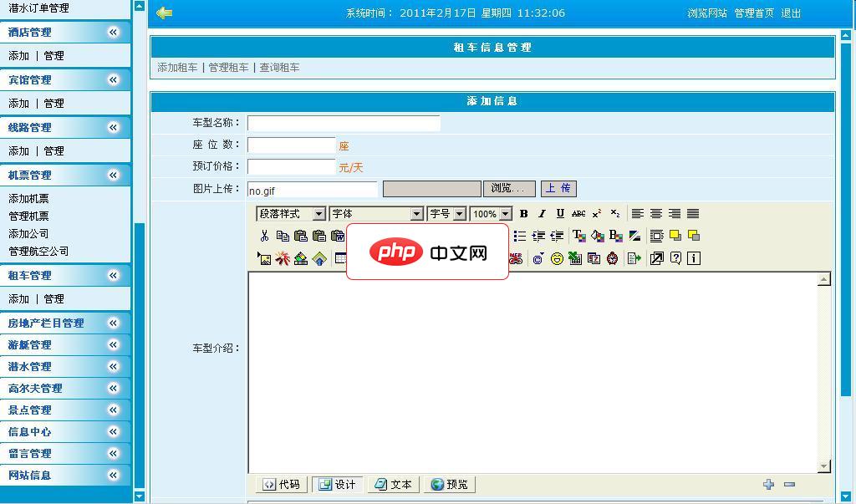Open 管理航空公司 in the sidebar

tap(38, 251)
